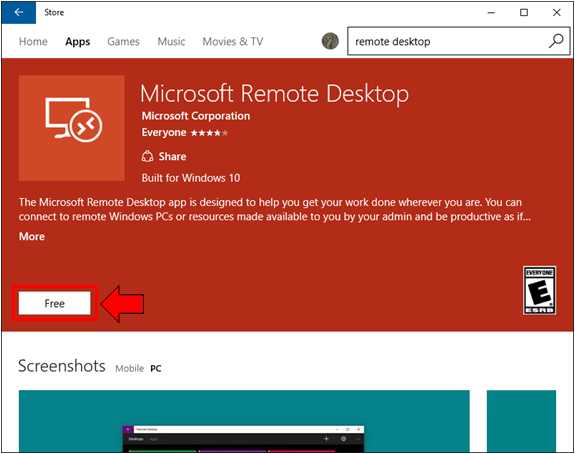Click the Share label
Image resolution: width=575 pixels, height=454 pixels.
172,157
